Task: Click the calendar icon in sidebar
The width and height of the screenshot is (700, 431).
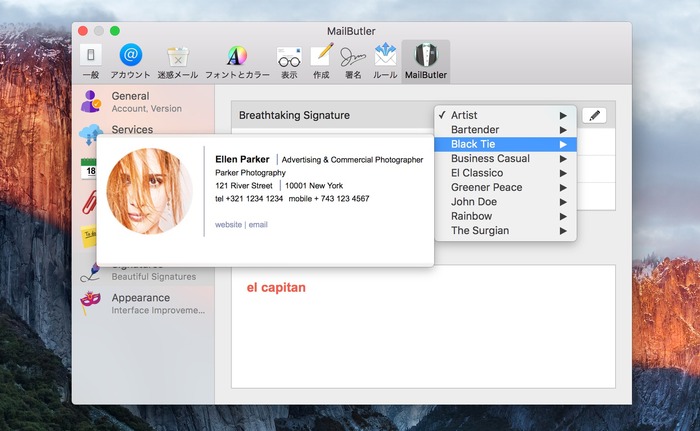Action: [x=88, y=168]
